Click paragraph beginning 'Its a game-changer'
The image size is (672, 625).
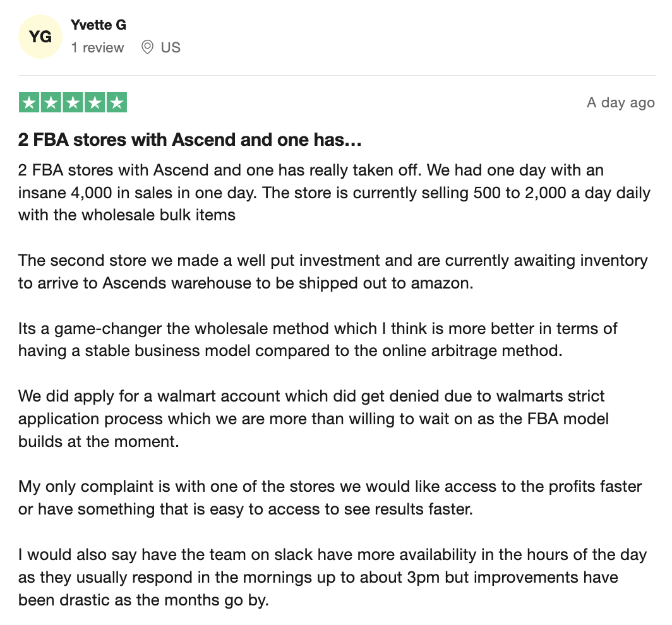pos(318,339)
